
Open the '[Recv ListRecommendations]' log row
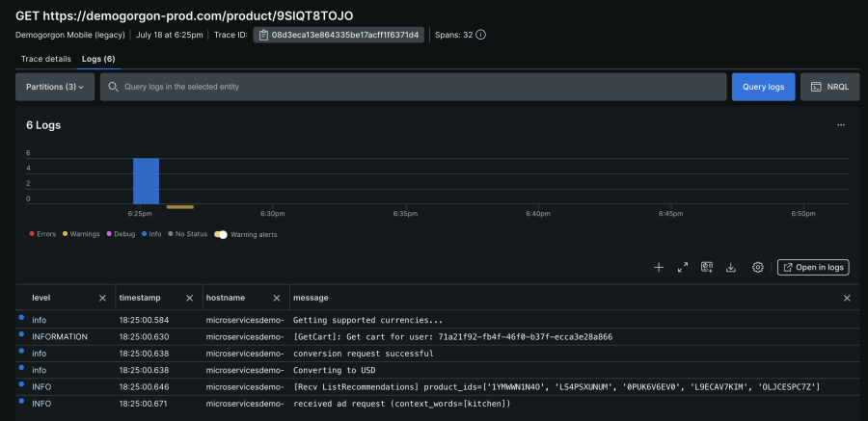click(437, 386)
